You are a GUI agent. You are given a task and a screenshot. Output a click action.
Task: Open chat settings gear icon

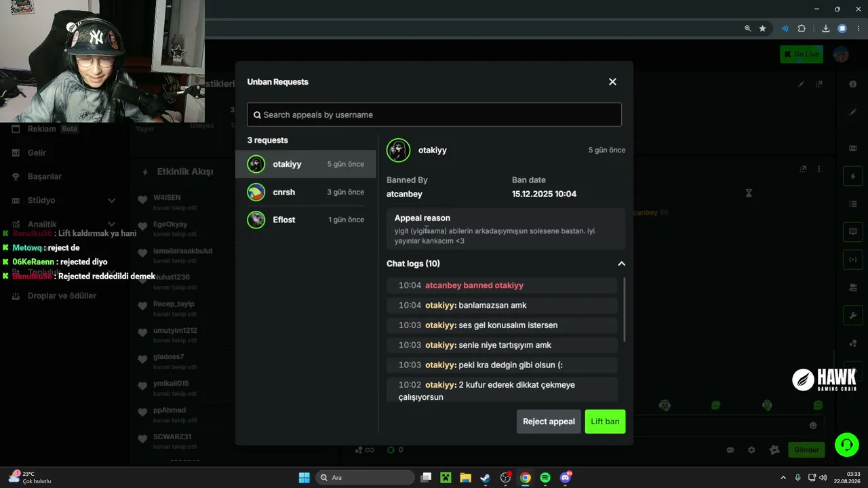click(751, 450)
